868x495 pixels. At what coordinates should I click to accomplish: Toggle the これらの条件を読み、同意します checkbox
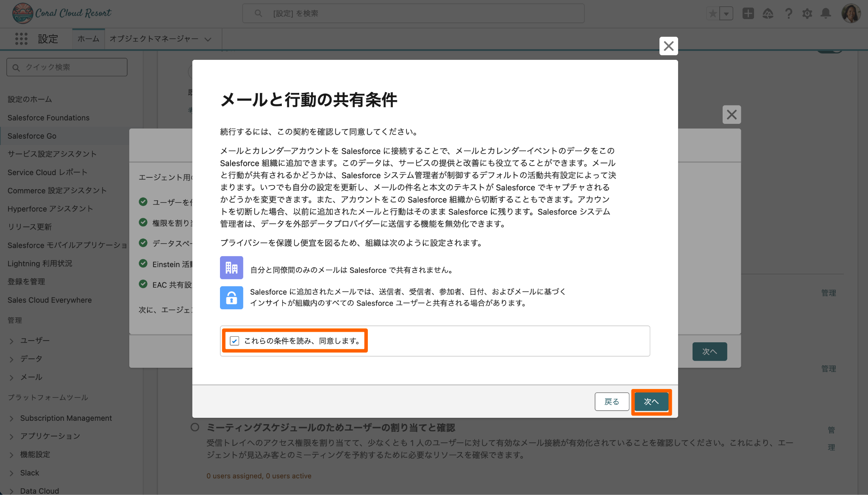coord(234,341)
